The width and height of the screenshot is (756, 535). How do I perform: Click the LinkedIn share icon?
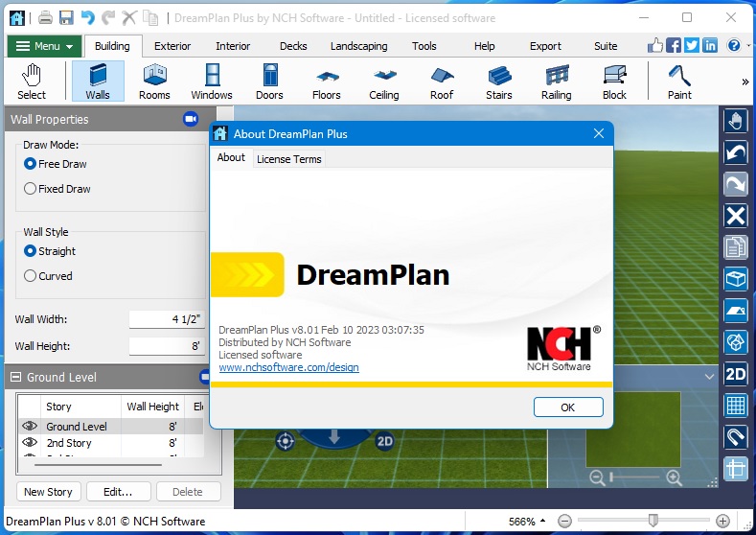tap(710, 46)
